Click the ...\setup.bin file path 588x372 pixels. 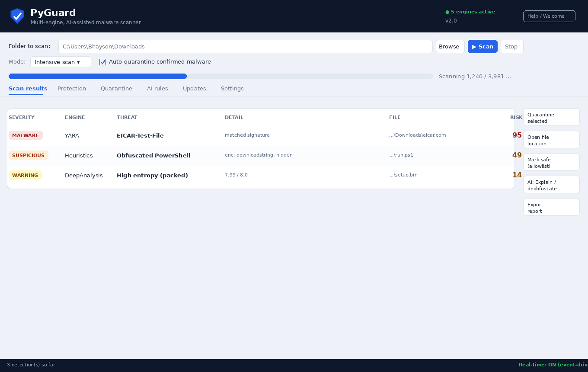click(x=403, y=175)
